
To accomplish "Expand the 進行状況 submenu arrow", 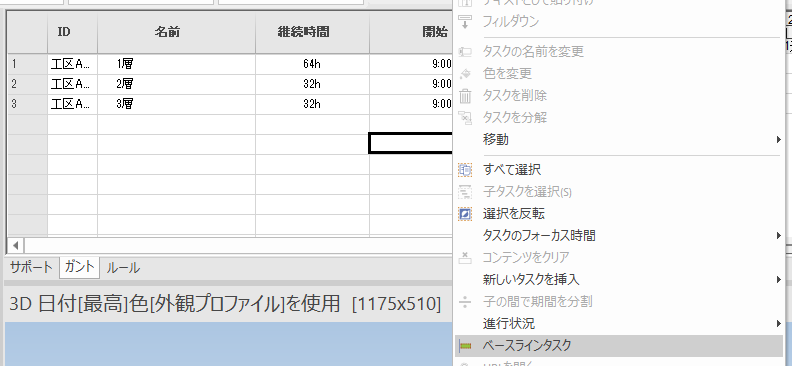I will click(x=779, y=323).
